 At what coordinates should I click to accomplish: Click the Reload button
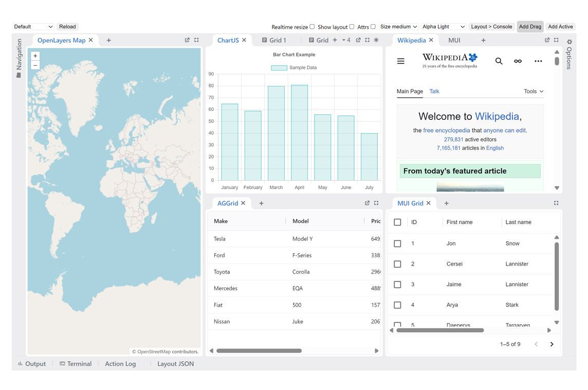(67, 27)
